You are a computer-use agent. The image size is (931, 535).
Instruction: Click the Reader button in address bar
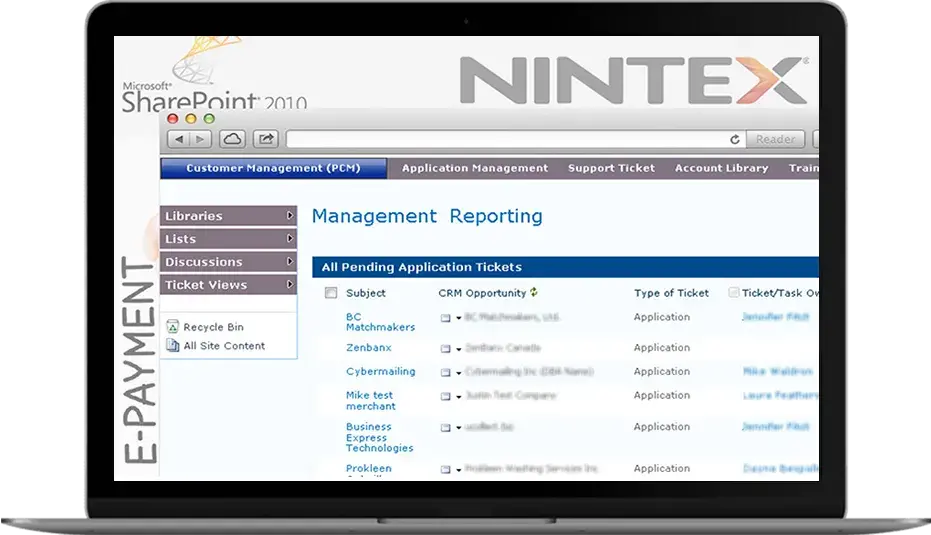[x=775, y=139]
